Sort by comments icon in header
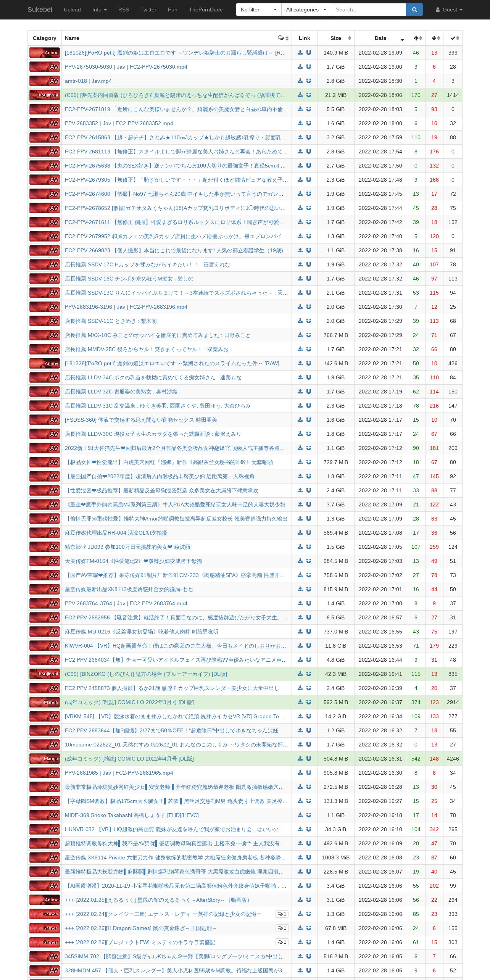 pos(283,38)
